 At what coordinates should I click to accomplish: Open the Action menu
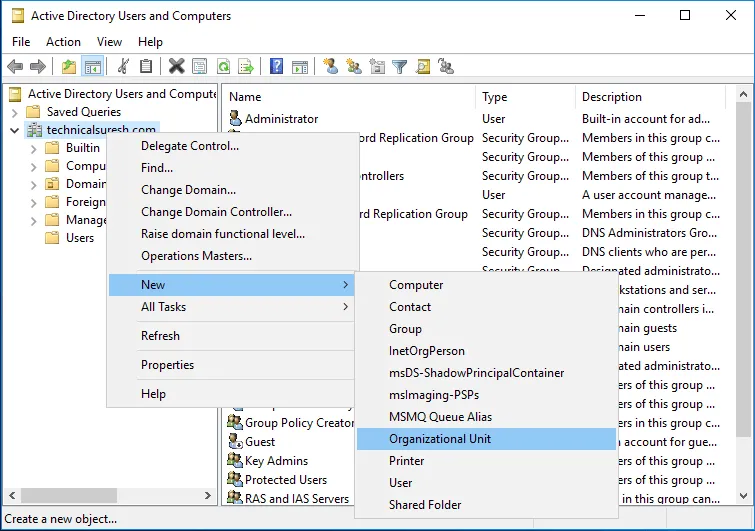[x=63, y=42]
